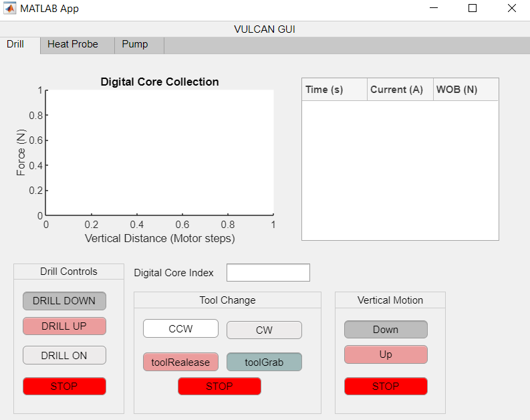Toggle the DRILL ON button
This screenshot has height=420, width=530.
pos(64,355)
